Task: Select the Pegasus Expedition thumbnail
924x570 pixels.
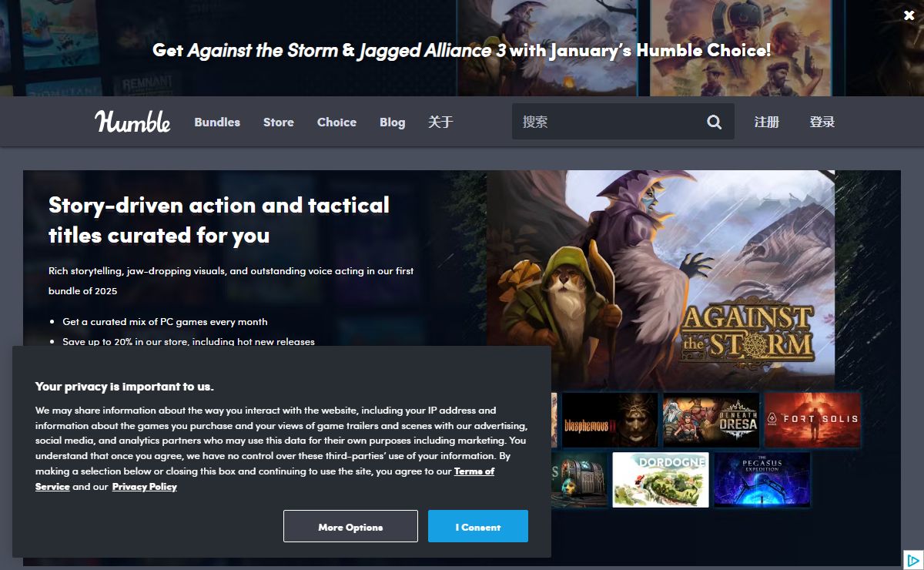Action: coord(762,480)
